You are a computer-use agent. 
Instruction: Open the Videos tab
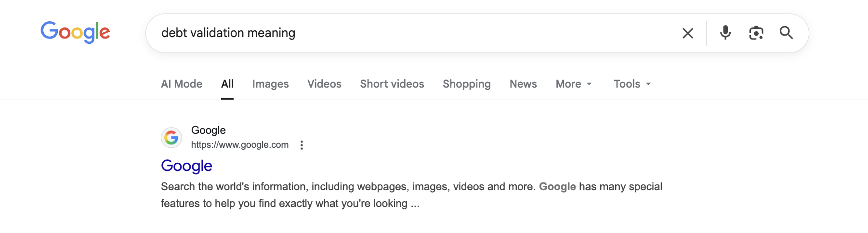tap(325, 84)
